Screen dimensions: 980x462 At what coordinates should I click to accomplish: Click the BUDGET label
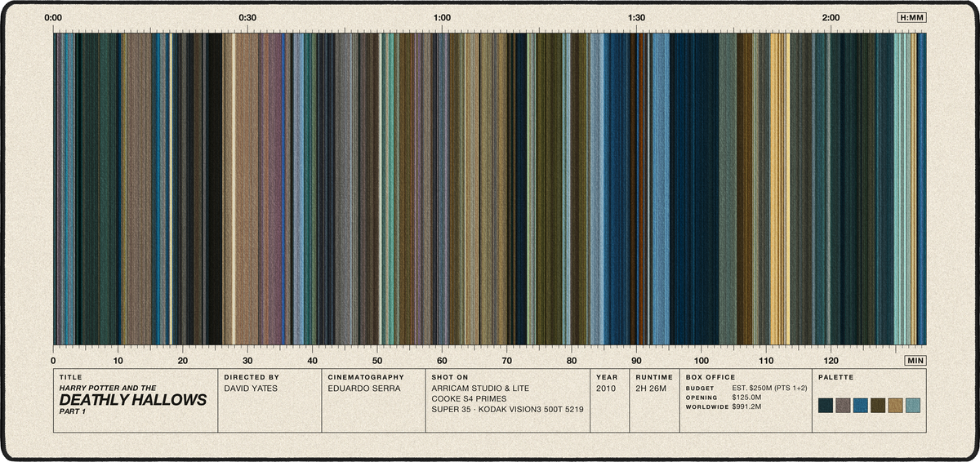(700, 389)
